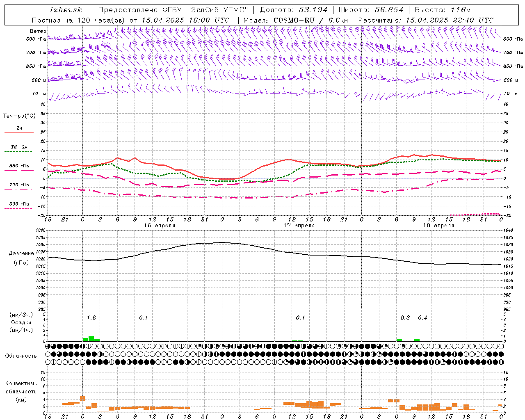Click the 'Конвективн.' convective cloud label
The width and height of the screenshot is (525, 420).
pyautogui.click(x=21, y=383)
